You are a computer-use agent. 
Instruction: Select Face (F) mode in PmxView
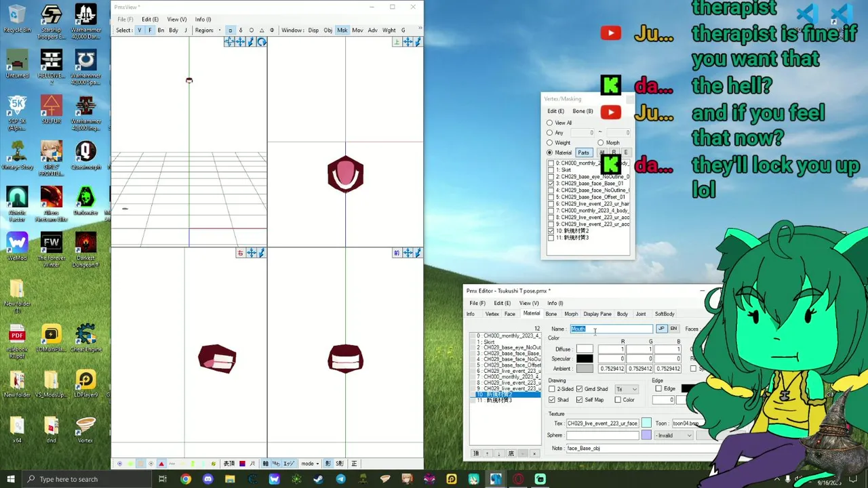tap(150, 30)
